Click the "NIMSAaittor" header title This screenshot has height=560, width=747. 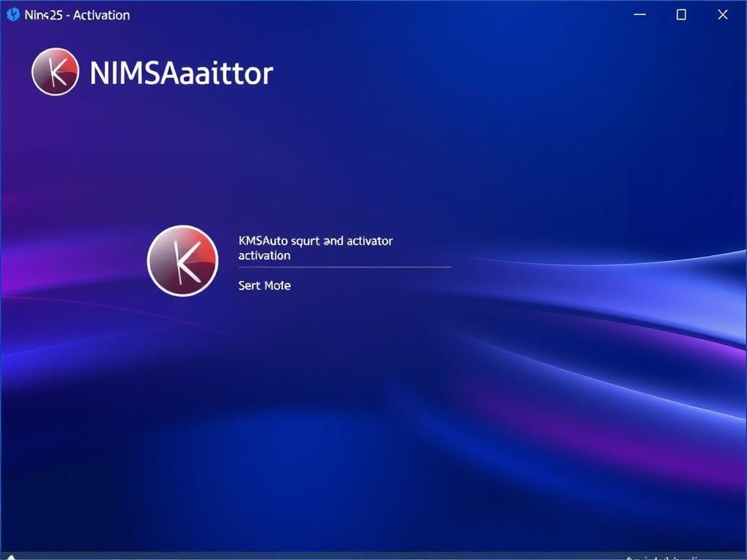[x=181, y=74]
